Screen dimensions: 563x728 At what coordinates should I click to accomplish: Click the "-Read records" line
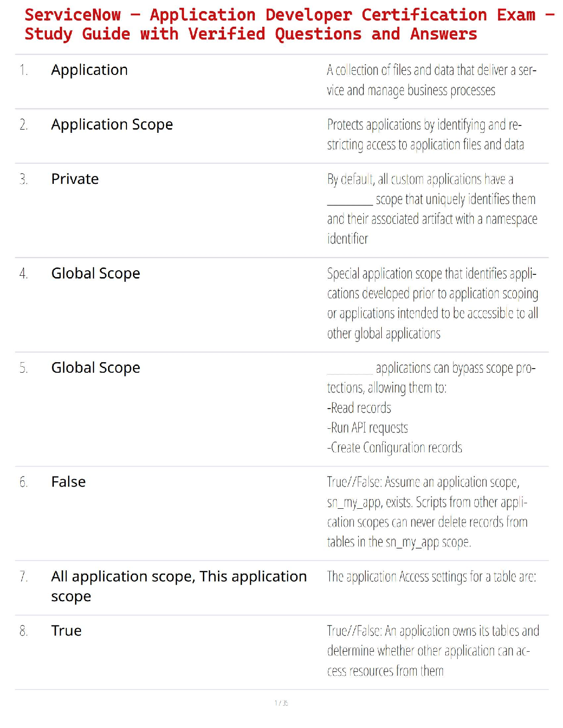(359, 408)
